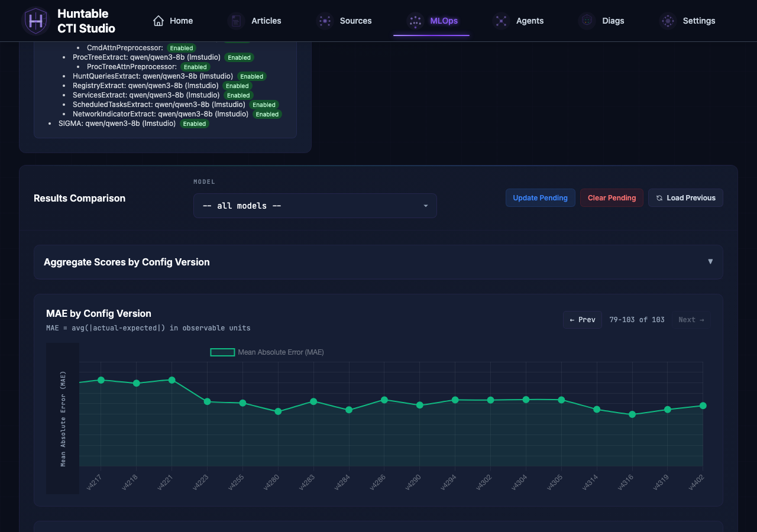The image size is (757, 532).
Task: Click the Next pagination button
Action: [691, 320]
